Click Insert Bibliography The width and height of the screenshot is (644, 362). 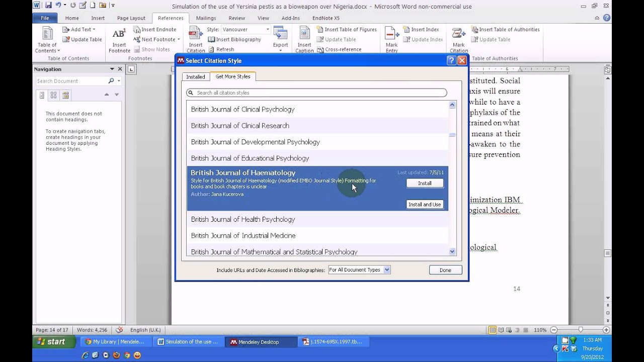(234, 39)
